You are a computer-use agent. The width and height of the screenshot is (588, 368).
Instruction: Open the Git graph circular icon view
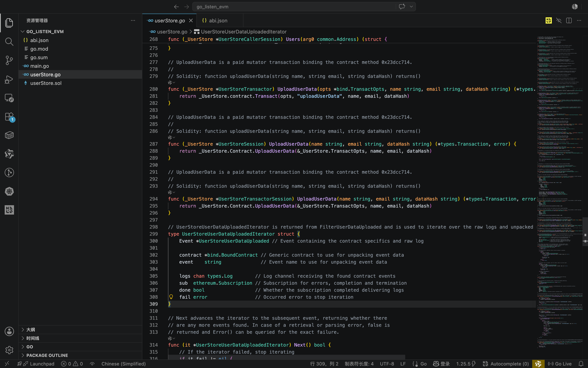9,173
